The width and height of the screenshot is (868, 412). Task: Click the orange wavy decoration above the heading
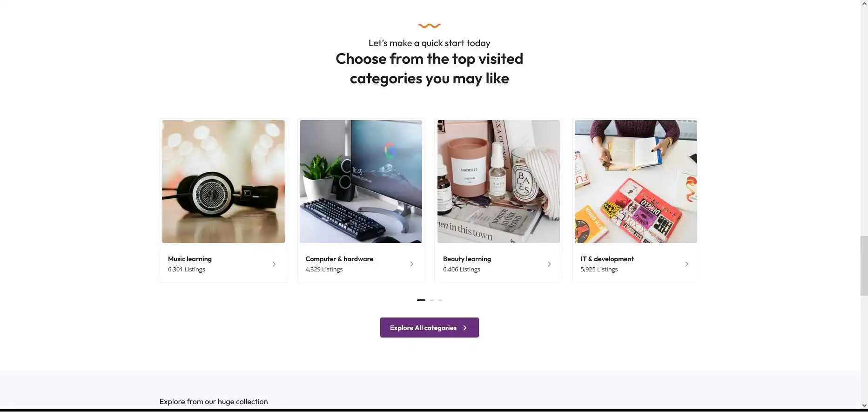point(429,26)
